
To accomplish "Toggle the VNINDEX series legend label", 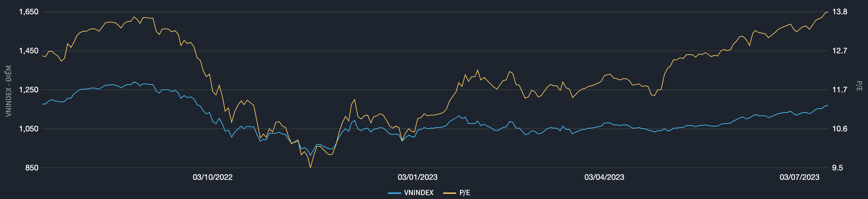I will pyautogui.click(x=418, y=192).
